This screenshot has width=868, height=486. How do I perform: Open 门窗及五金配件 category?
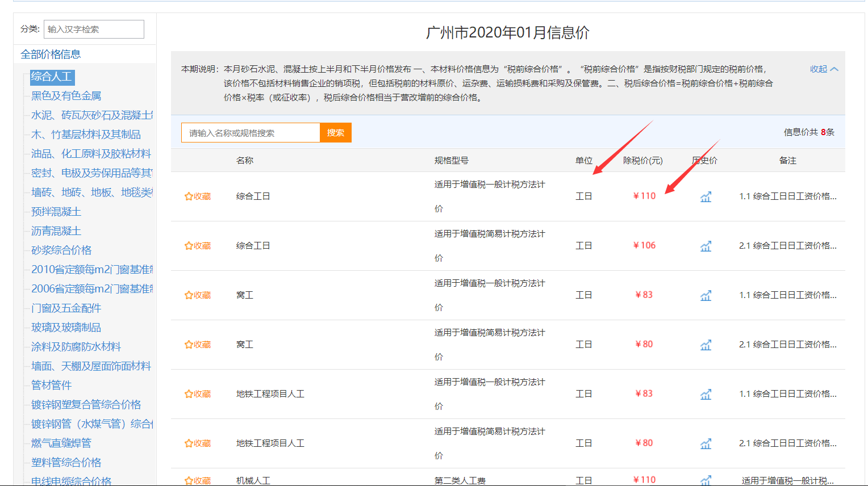point(66,308)
